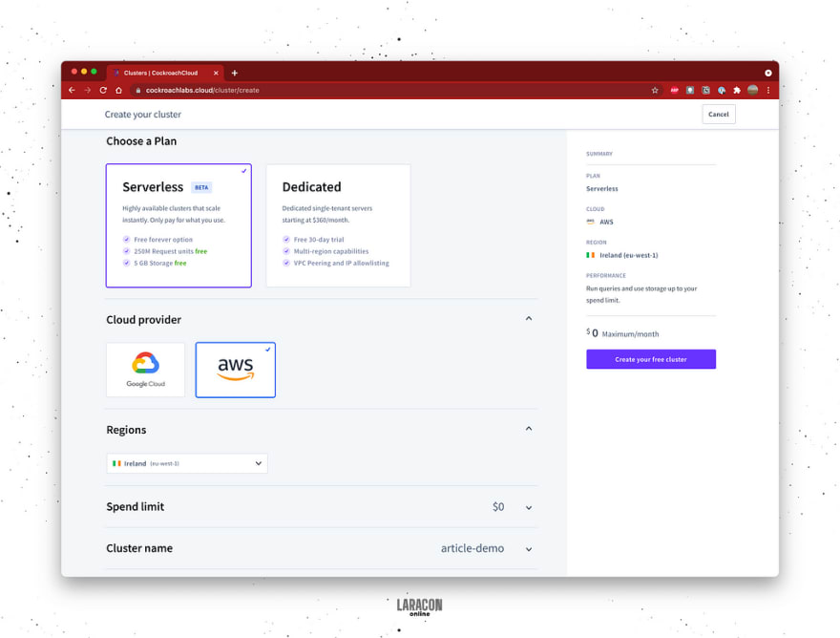Select the Serverless plan card
This screenshot has width=840, height=638.
(x=178, y=225)
